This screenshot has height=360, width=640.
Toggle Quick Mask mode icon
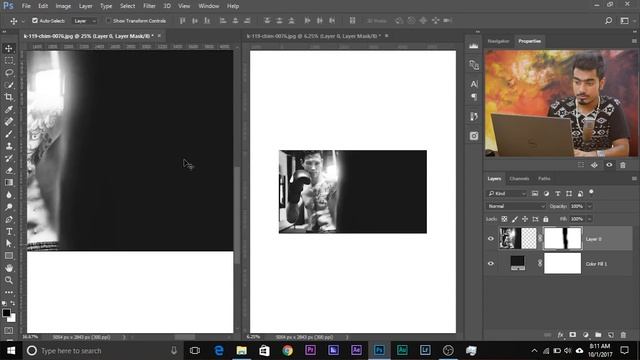[9, 330]
